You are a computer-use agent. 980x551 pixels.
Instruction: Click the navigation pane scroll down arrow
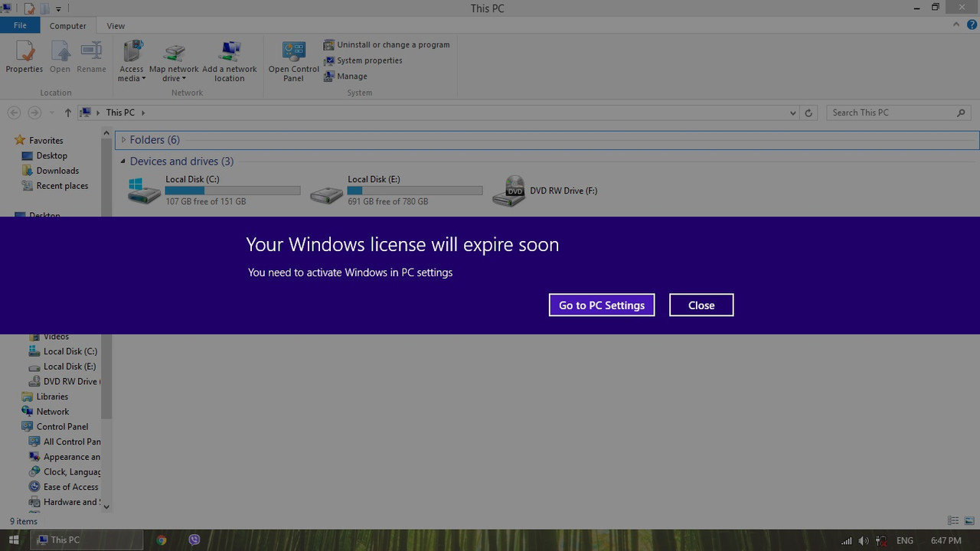tap(106, 506)
